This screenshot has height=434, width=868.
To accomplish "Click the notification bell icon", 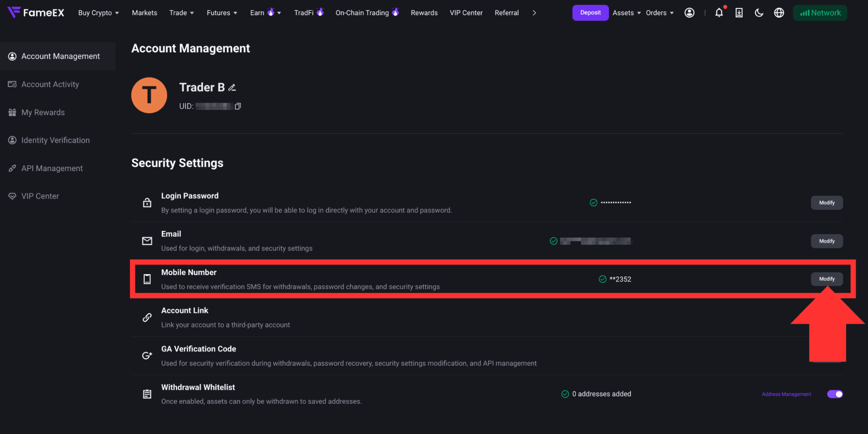I will 719,13.
